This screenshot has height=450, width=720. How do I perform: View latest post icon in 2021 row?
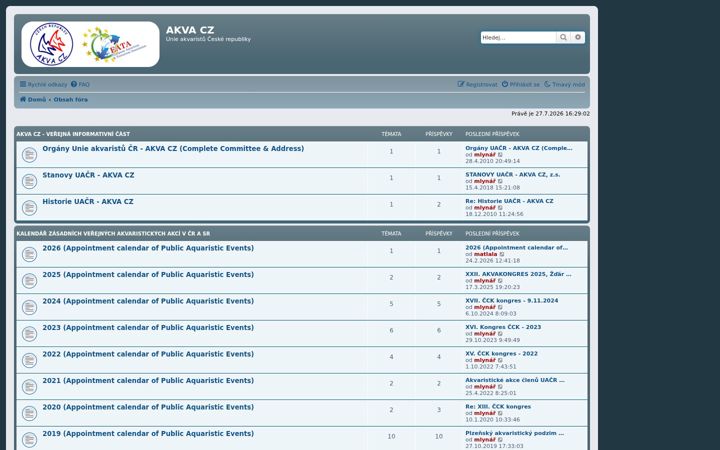point(500,387)
